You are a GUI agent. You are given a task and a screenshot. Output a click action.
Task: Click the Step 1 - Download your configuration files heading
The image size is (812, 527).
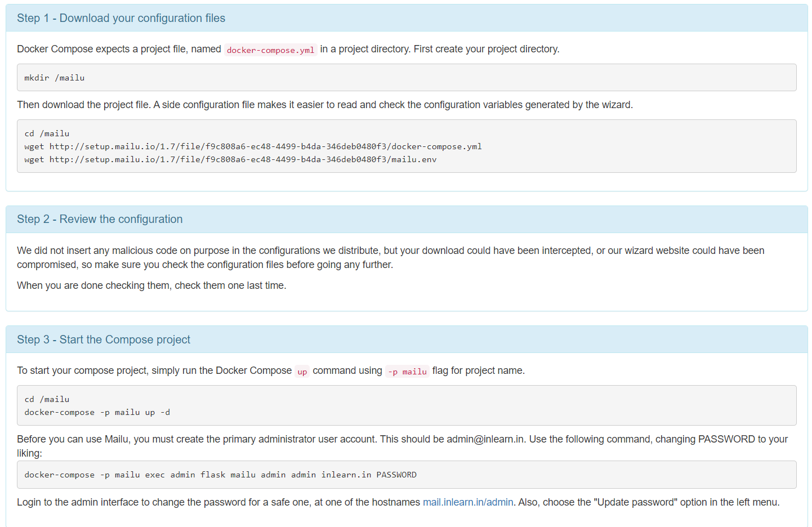tap(121, 18)
